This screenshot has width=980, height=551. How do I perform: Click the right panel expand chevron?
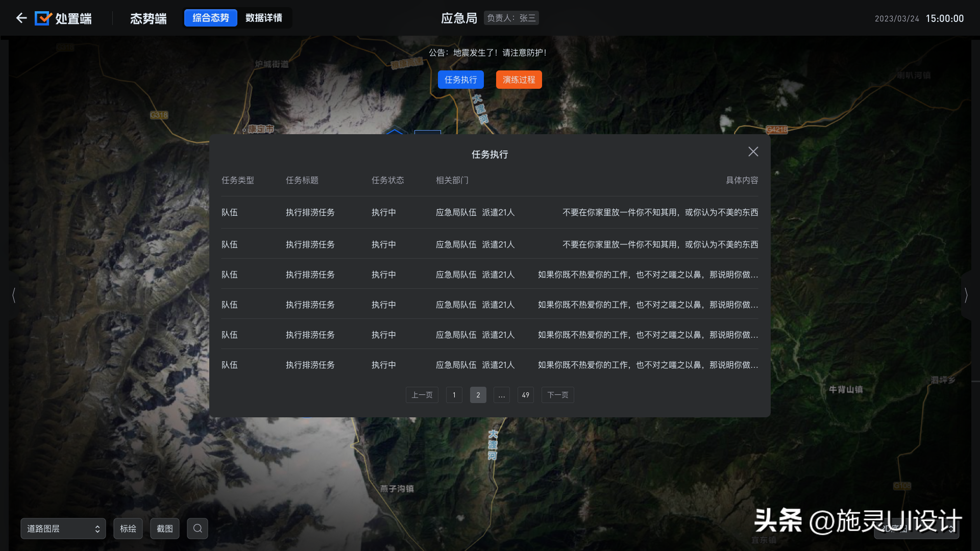click(x=966, y=295)
